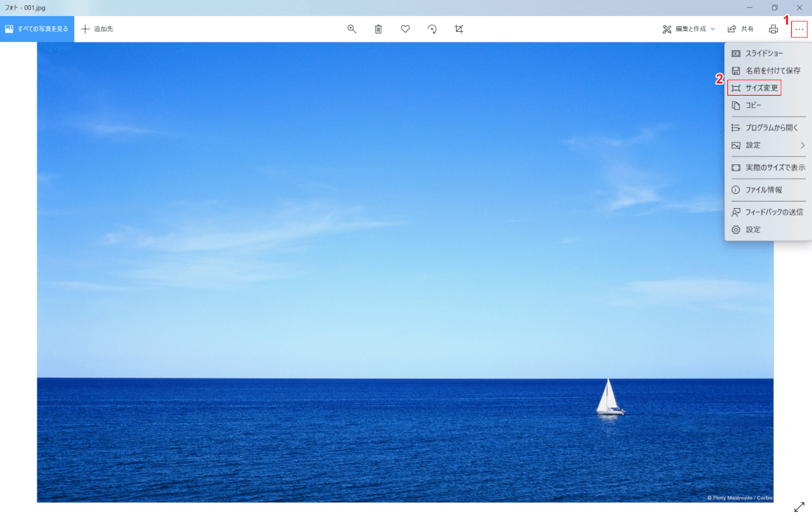Expand the 編集と作成 dropdown
Viewport: 812px width, 517px height.
(x=689, y=29)
